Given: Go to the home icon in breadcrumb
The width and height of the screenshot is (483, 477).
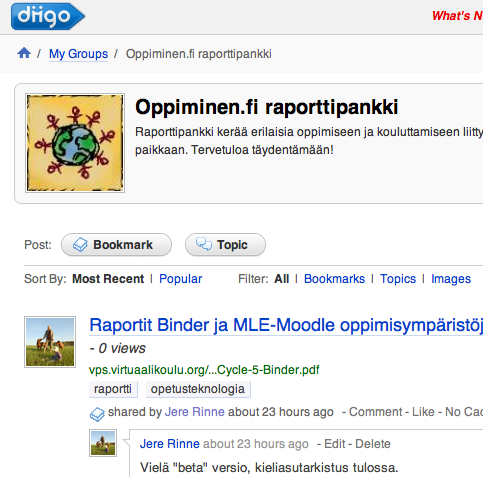Looking at the screenshot, I should coord(24,53).
